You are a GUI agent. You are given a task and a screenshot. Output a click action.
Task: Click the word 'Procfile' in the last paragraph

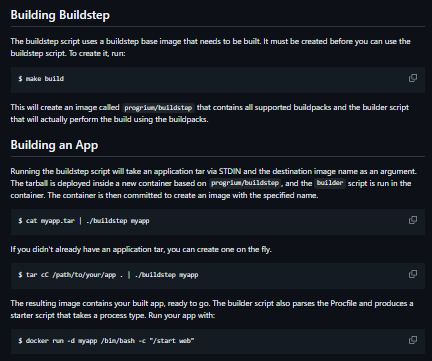tap(343, 303)
